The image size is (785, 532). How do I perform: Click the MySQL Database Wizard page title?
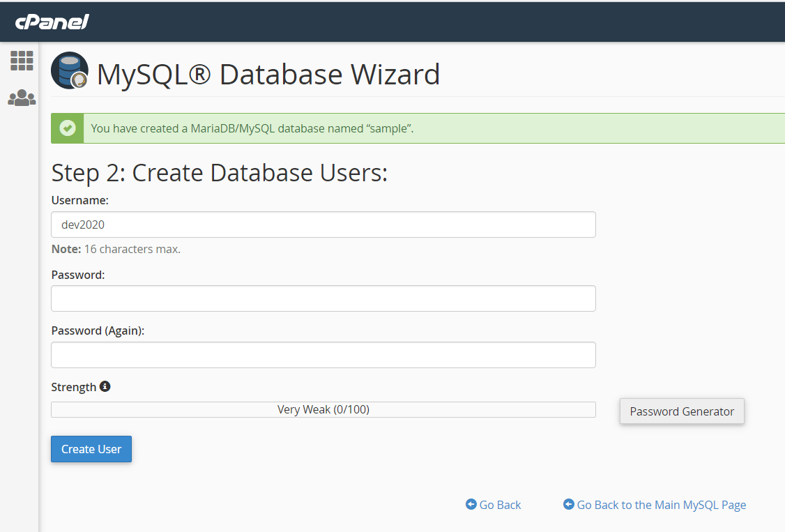coord(268,74)
